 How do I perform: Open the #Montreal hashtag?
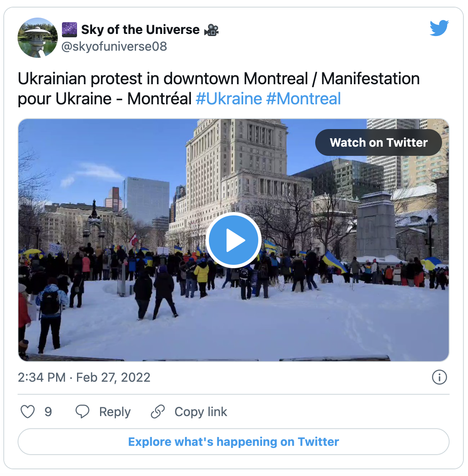303,98
